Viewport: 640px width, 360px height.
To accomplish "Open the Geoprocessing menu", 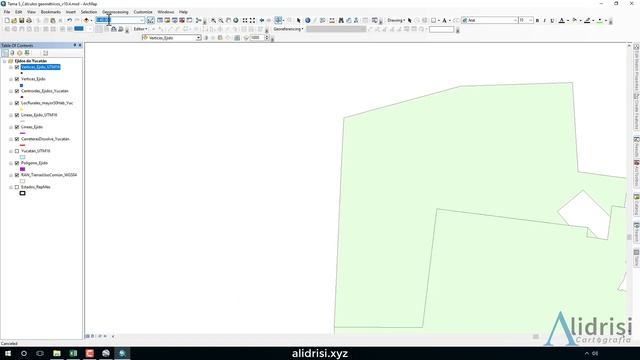I will [x=115, y=12].
